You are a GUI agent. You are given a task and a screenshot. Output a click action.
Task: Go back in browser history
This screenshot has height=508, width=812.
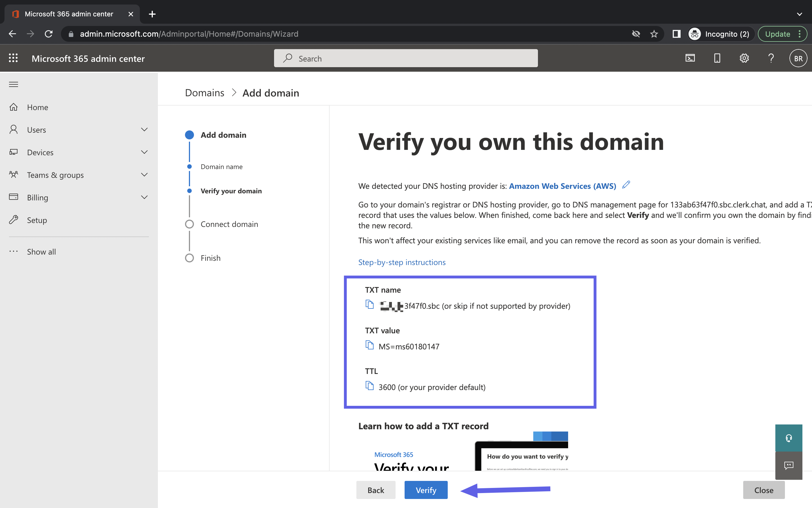(12, 34)
